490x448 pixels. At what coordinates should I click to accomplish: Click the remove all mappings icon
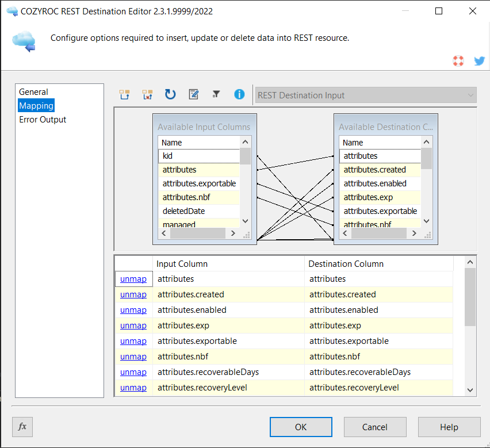[x=147, y=95]
